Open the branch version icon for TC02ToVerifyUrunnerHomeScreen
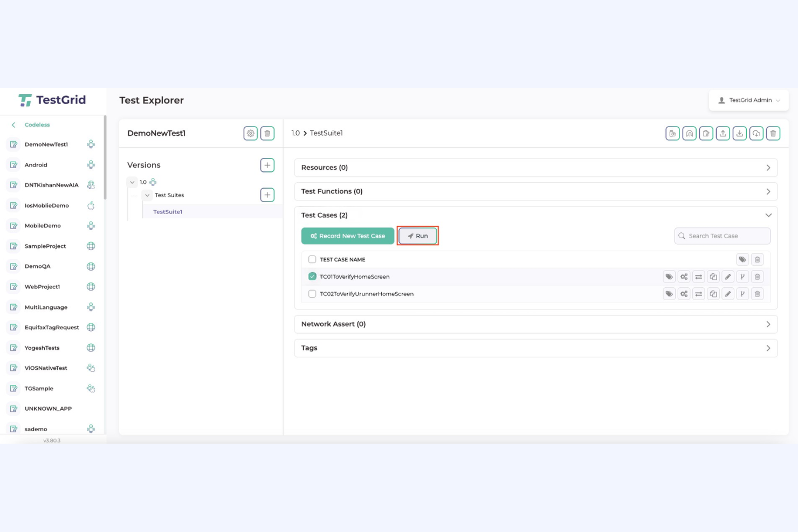This screenshot has width=798, height=532. pos(742,293)
